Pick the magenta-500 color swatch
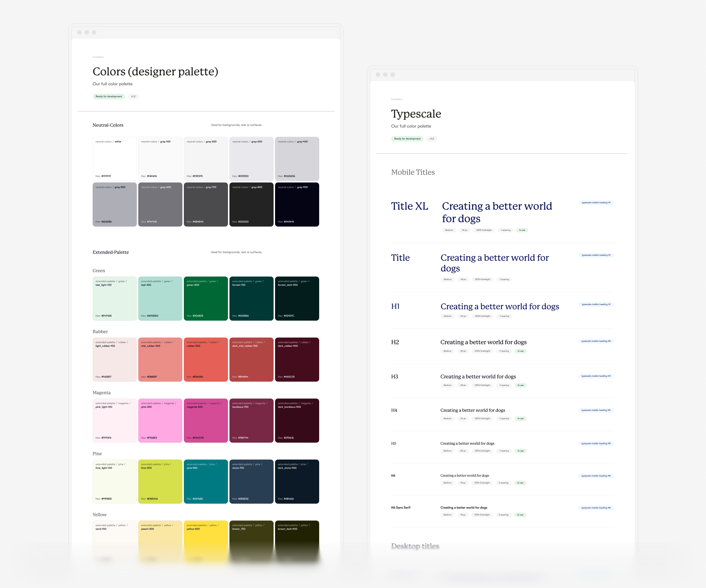 click(x=206, y=420)
